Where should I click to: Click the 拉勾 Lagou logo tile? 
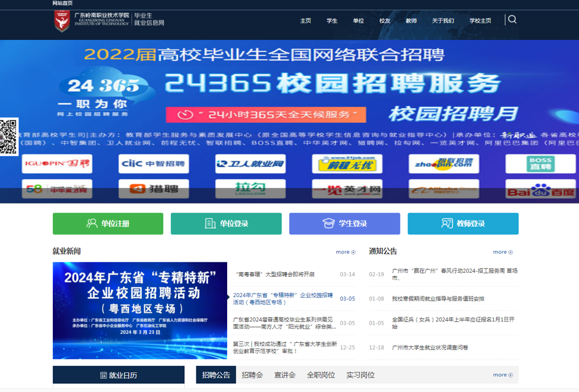coord(250,188)
